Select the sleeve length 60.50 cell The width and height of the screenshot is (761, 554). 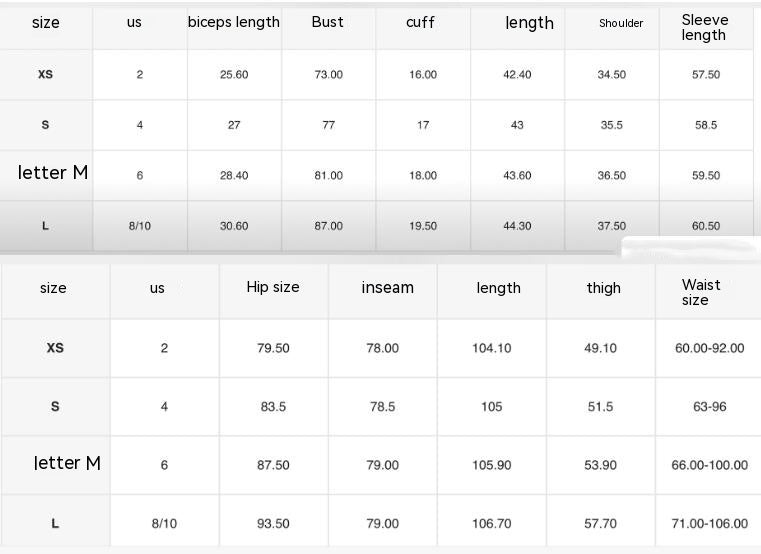tap(706, 226)
